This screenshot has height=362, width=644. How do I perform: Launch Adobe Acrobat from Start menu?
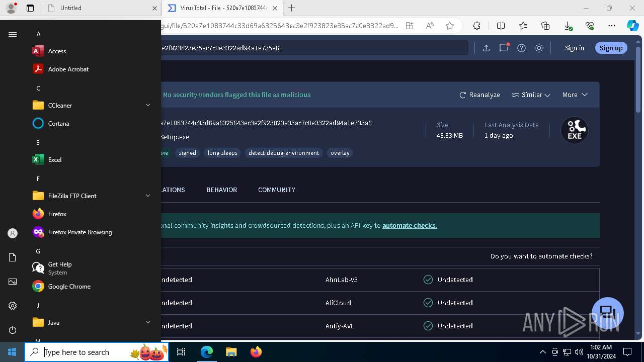click(x=91, y=69)
